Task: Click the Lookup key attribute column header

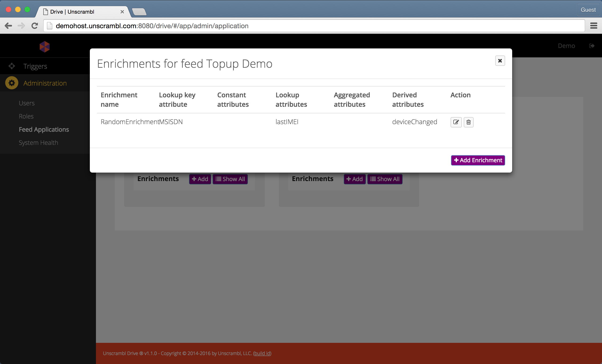Action: pyautogui.click(x=177, y=100)
